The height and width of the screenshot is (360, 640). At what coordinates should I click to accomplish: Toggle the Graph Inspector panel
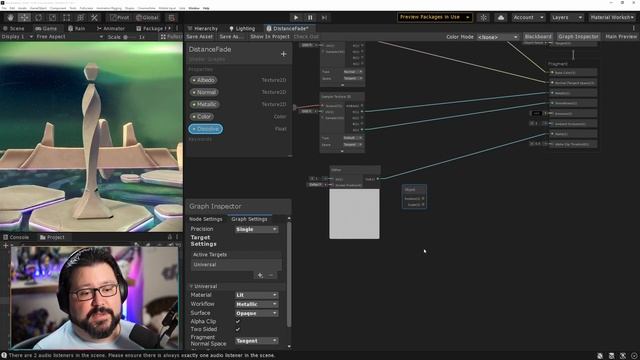(x=578, y=37)
